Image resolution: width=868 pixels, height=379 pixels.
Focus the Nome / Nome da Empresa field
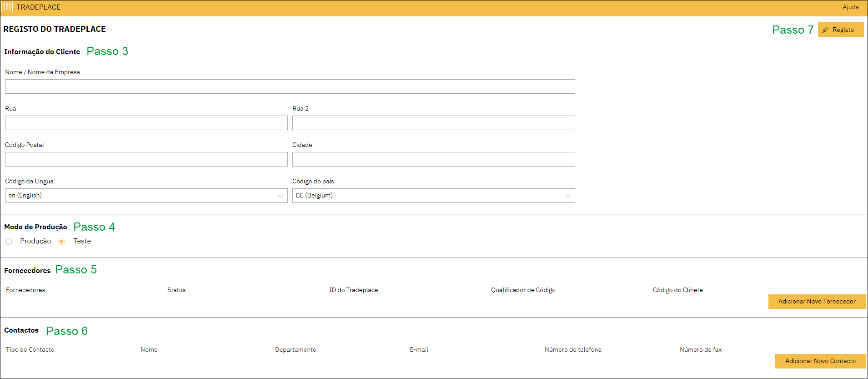290,86
